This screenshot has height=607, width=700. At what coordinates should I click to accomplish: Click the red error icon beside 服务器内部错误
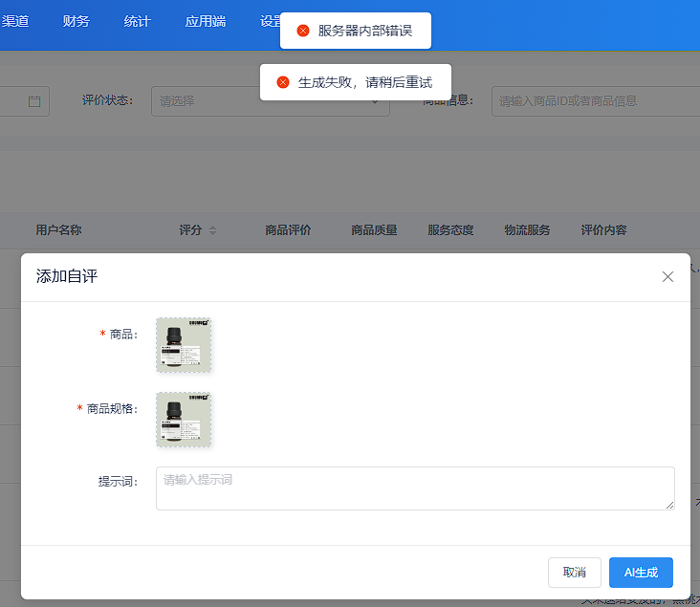click(x=303, y=31)
